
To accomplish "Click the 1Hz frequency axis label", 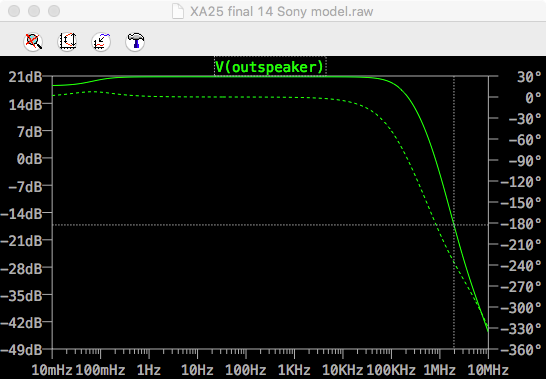I will (149, 370).
